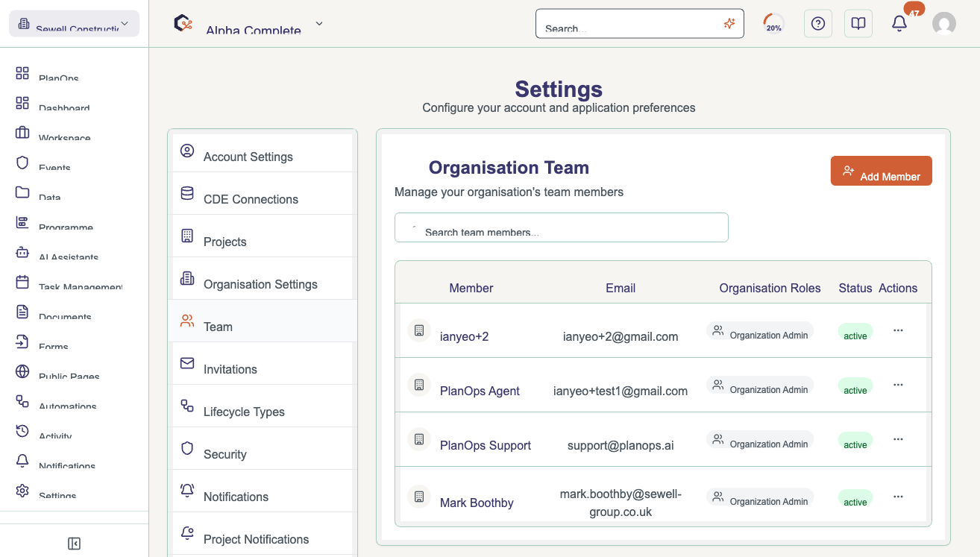Open the Data folder icon
This screenshot has width=980, height=557.
coord(22,192)
